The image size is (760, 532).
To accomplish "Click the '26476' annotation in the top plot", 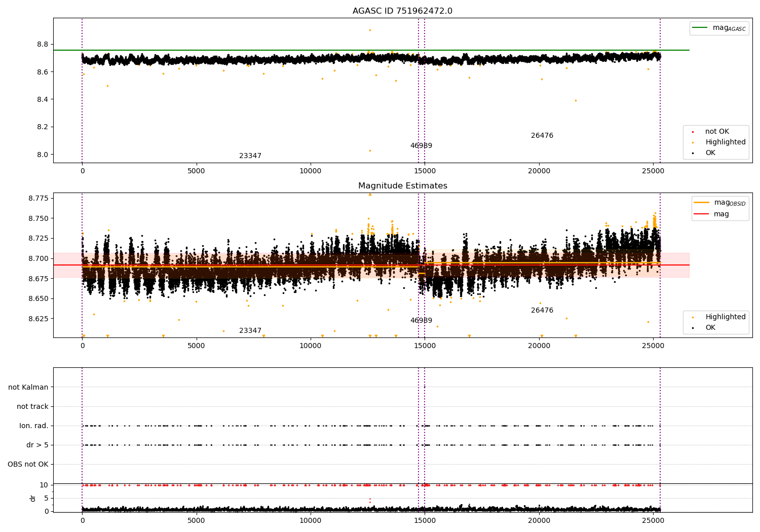I will (x=542, y=136).
